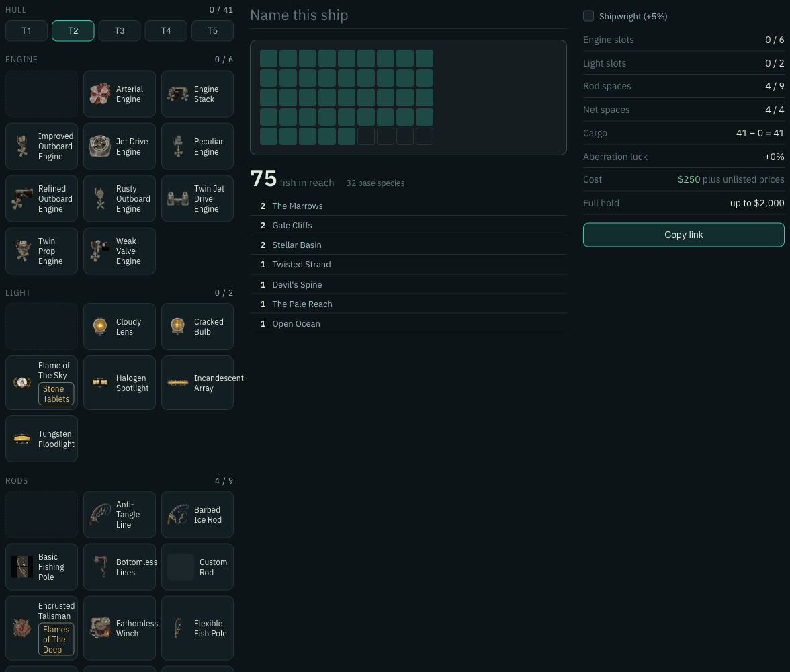Pick the Fathomless Winch icon
The height and width of the screenshot is (672, 790).
[99, 628]
